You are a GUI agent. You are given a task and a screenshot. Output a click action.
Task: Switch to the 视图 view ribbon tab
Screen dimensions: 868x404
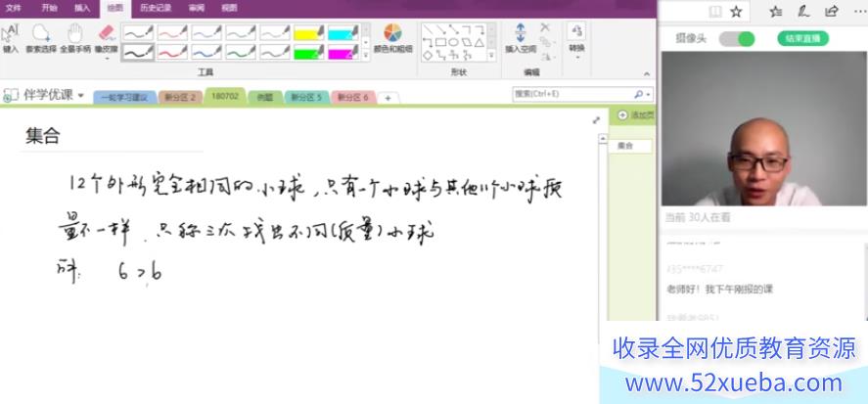229,8
